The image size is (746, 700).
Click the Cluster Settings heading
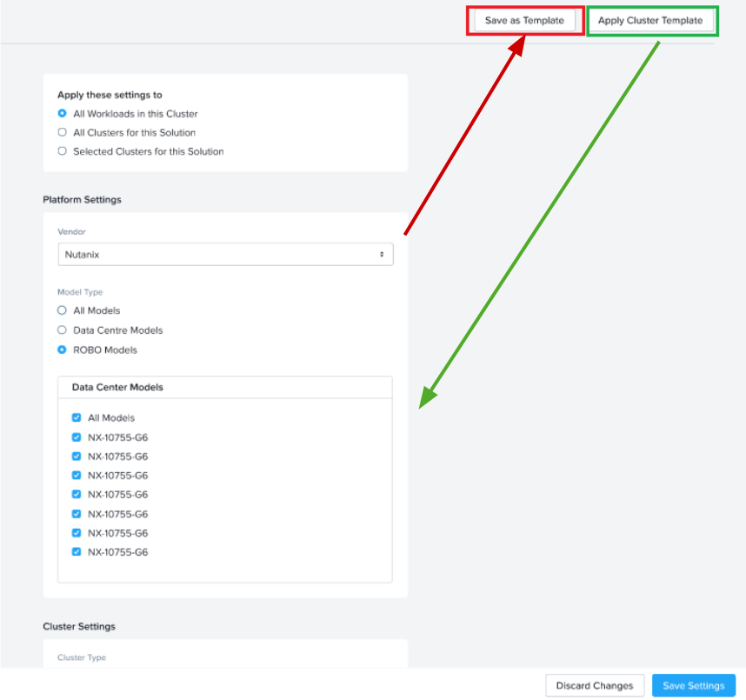(x=79, y=627)
